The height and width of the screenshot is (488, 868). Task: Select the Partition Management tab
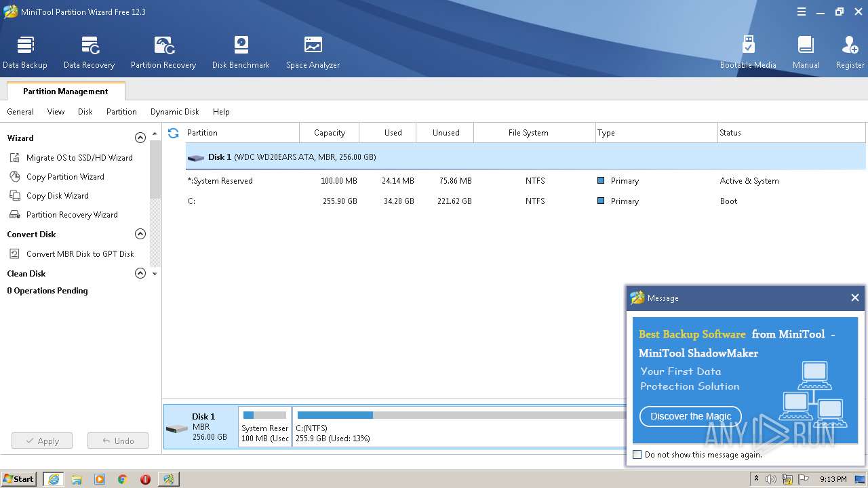click(x=66, y=91)
